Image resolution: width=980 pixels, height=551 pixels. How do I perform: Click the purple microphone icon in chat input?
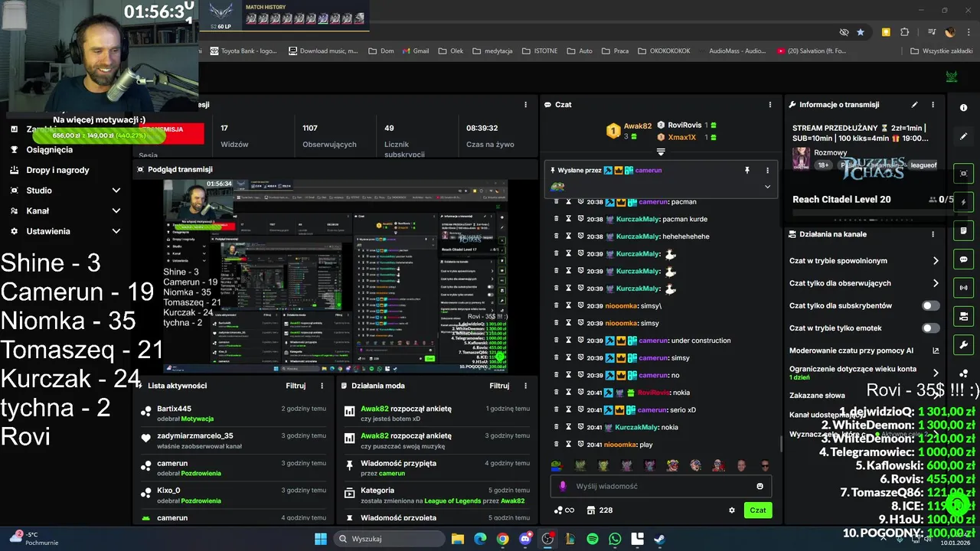pos(563,486)
